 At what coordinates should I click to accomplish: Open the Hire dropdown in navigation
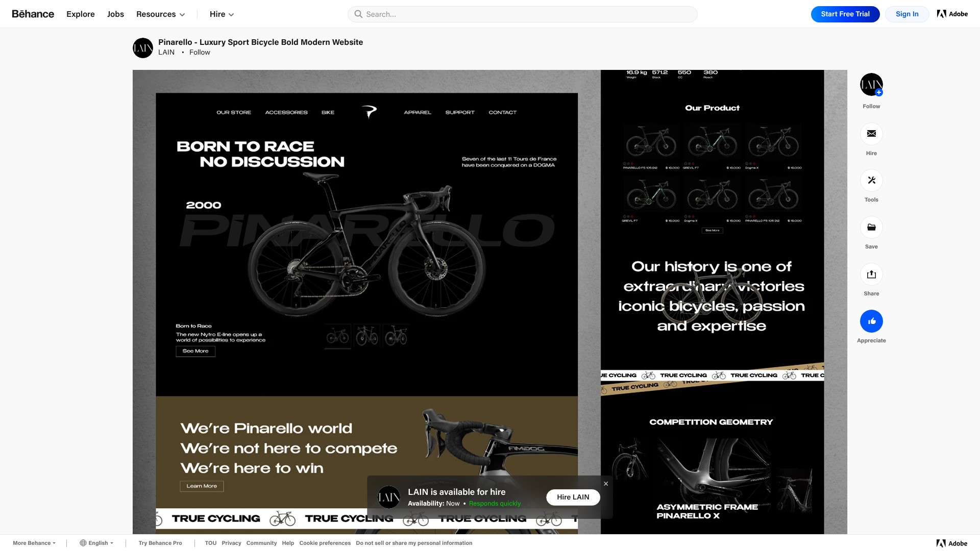click(222, 14)
